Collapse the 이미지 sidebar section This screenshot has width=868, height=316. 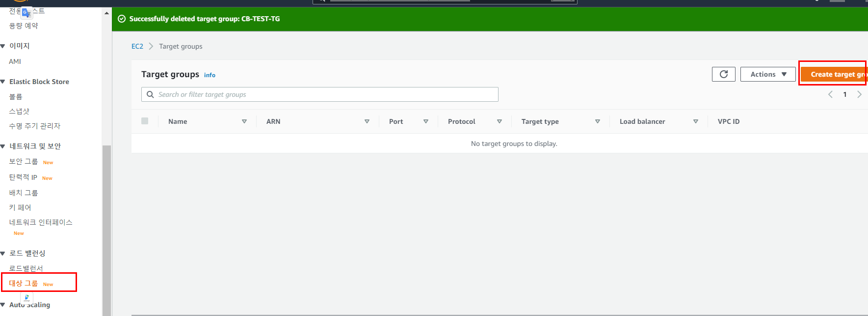[3, 46]
